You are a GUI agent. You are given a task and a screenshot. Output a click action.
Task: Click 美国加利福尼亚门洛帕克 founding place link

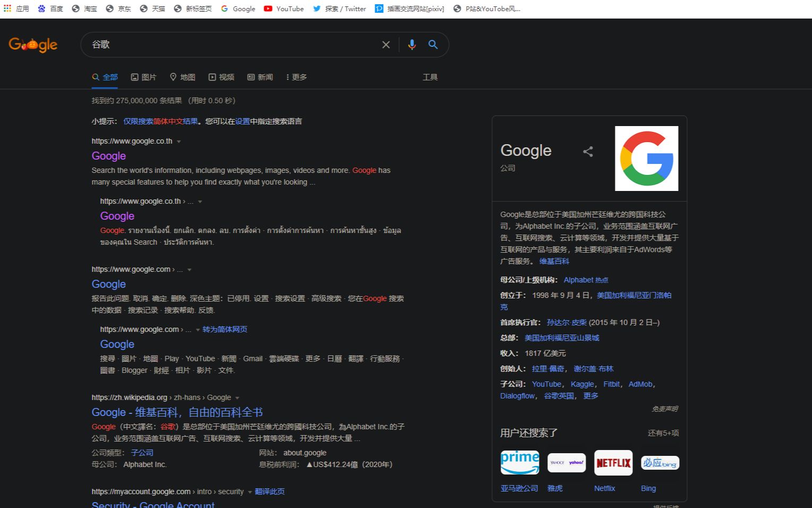point(586,301)
